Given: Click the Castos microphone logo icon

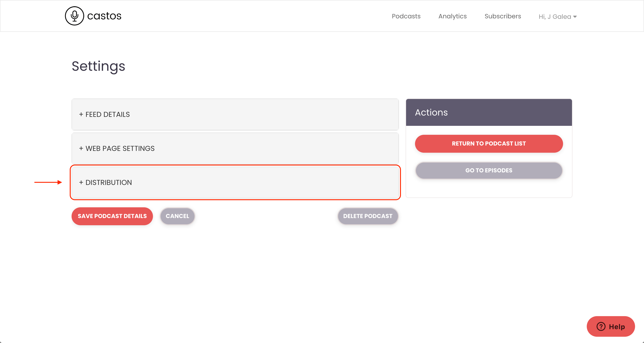Looking at the screenshot, I should (74, 16).
